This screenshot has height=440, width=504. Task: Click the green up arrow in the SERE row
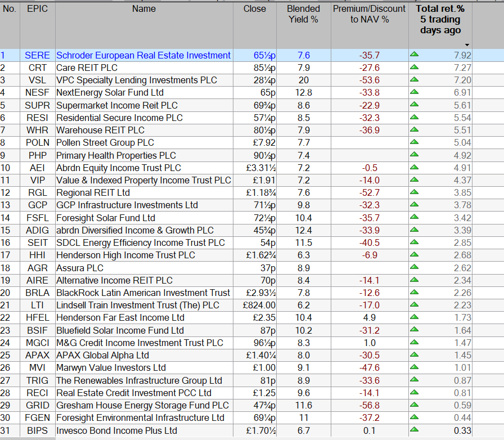[415, 55]
